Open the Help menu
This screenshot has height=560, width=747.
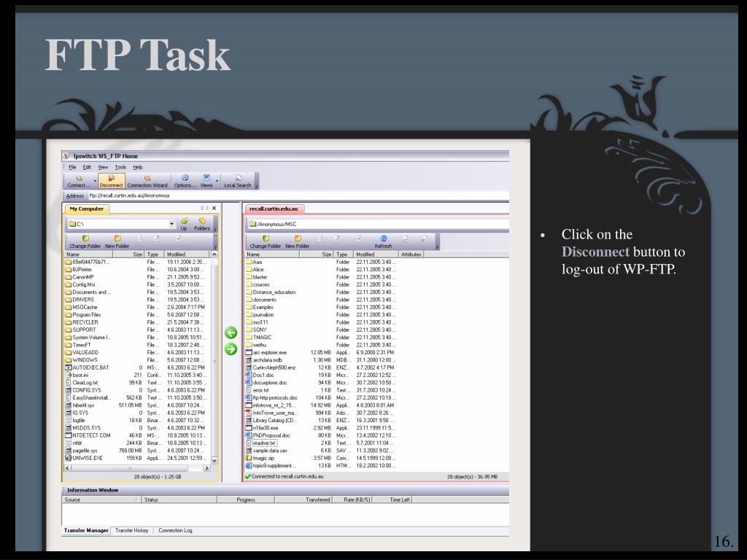coord(138,167)
